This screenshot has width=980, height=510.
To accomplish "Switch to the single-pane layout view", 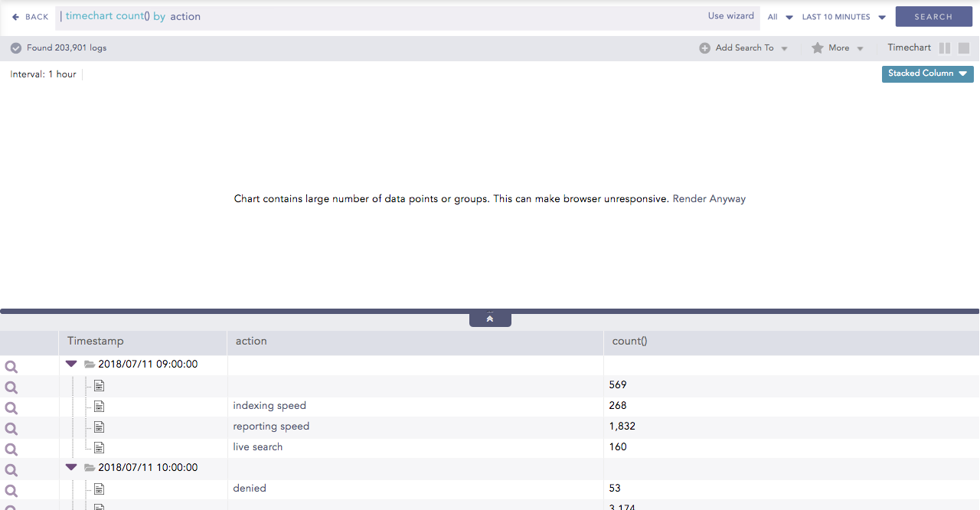I will click(964, 48).
